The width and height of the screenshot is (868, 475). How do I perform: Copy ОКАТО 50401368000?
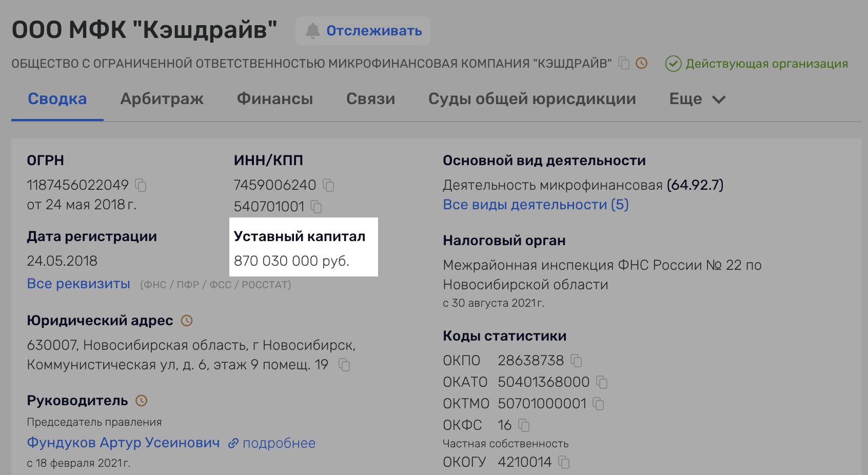(x=602, y=382)
